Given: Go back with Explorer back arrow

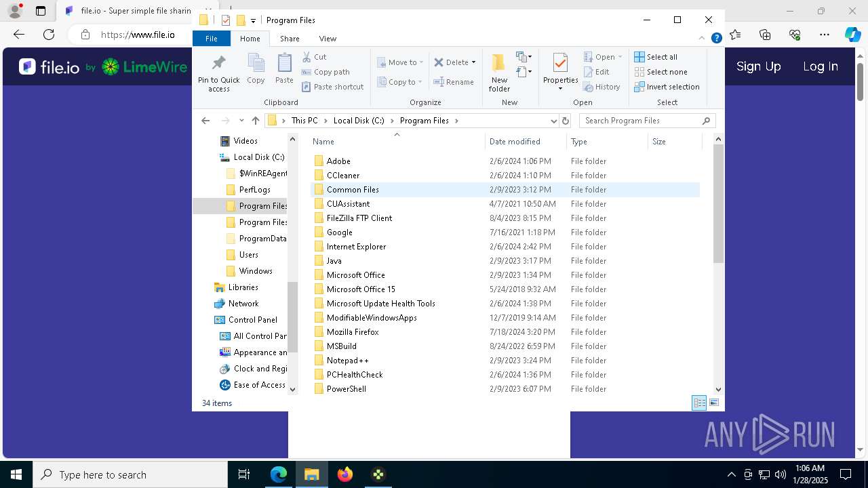Looking at the screenshot, I should pyautogui.click(x=205, y=121).
